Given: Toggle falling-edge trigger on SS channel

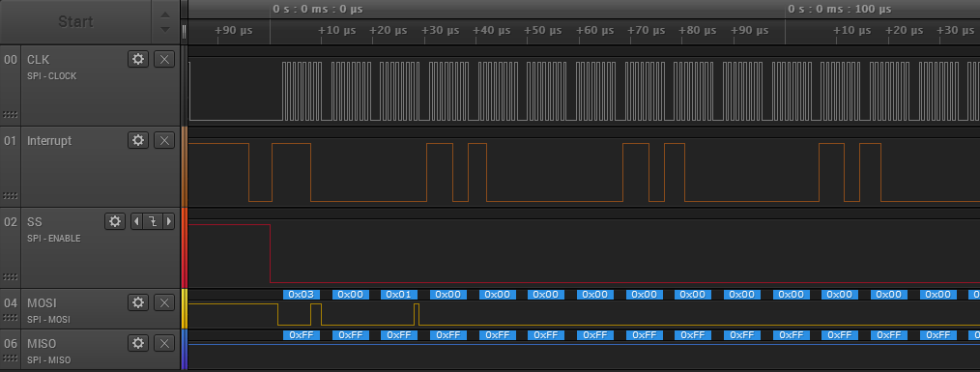Looking at the screenshot, I should (153, 221).
